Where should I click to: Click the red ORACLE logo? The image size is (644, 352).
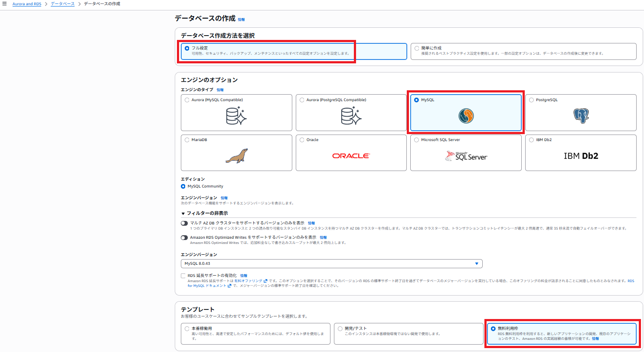(x=351, y=156)
